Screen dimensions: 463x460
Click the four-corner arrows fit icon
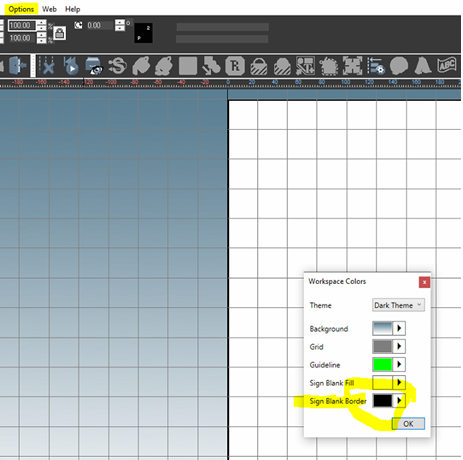coord(352,65)
